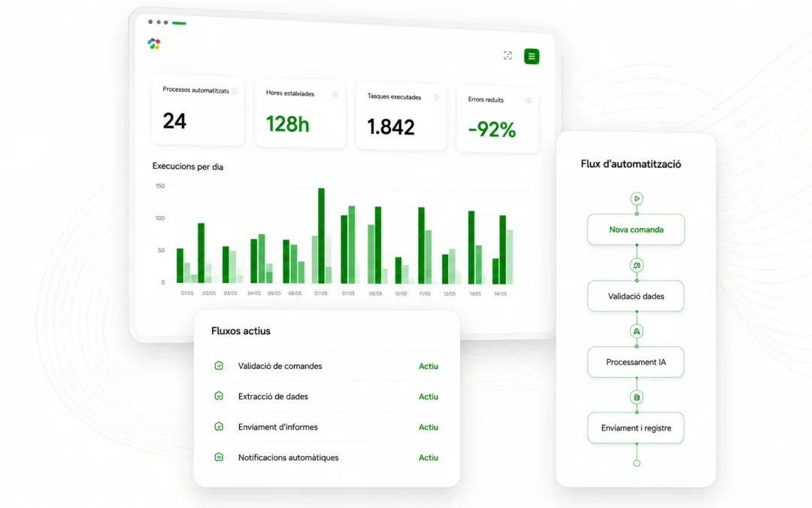
Task: Open the Notificacions automàtiques flow row
Action: click(326, 458)
